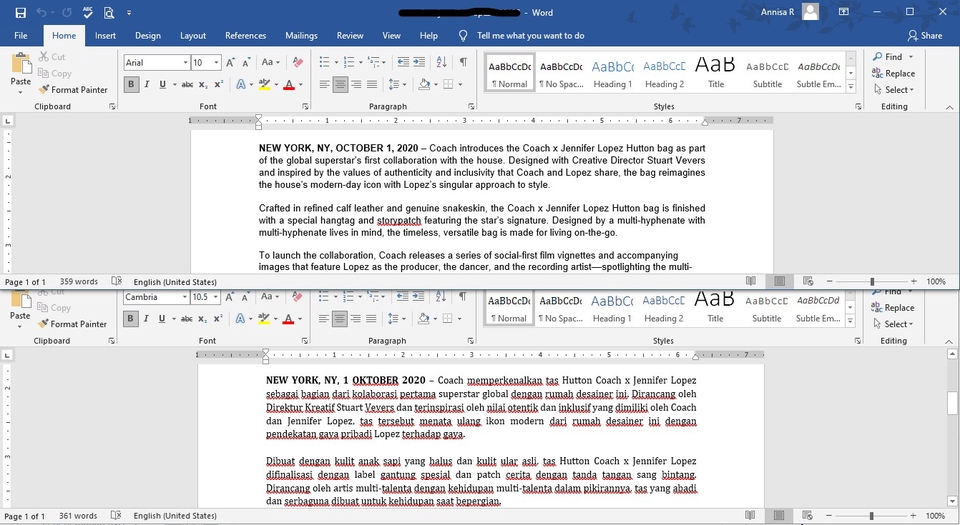960x525 pixels.
Task: Open Find in the top window's Editing group
Action: 888,57
